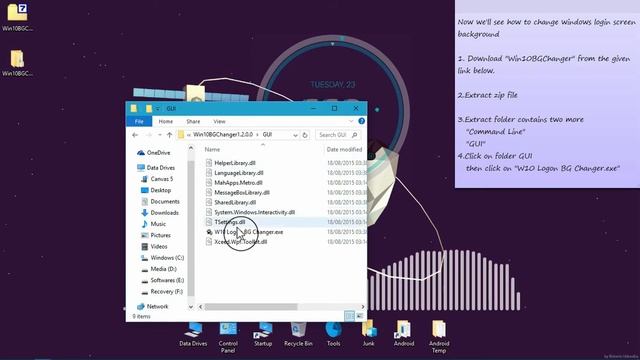Open Pictures in navigation pane
The width and height of the screenshot is (640, 360).
point(160,235)
